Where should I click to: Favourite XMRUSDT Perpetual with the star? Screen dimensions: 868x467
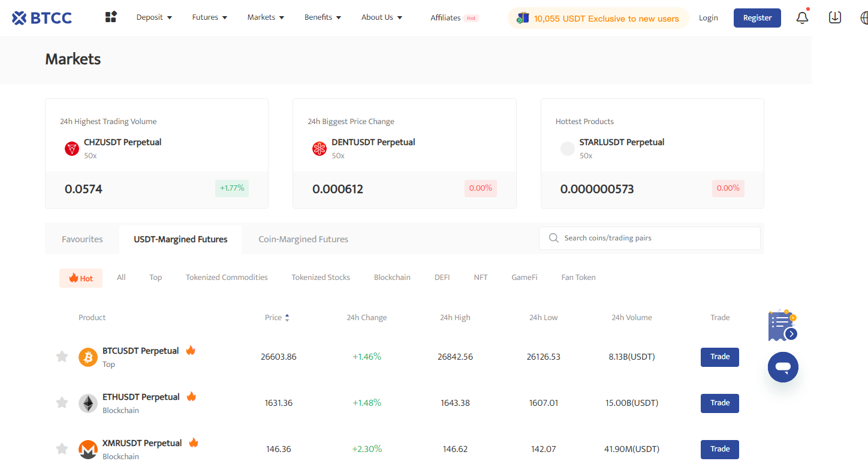click(x=62, y=449)
